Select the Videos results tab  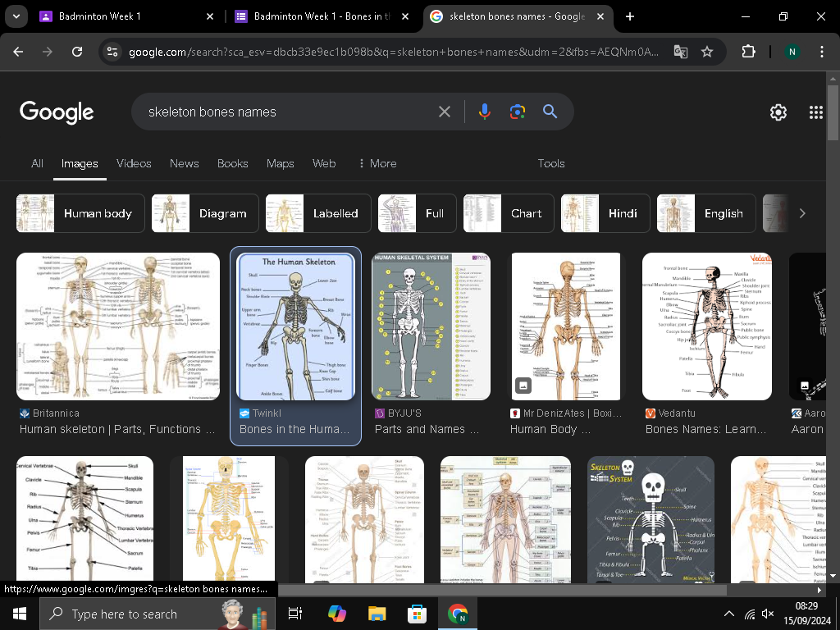coord(134,163)
